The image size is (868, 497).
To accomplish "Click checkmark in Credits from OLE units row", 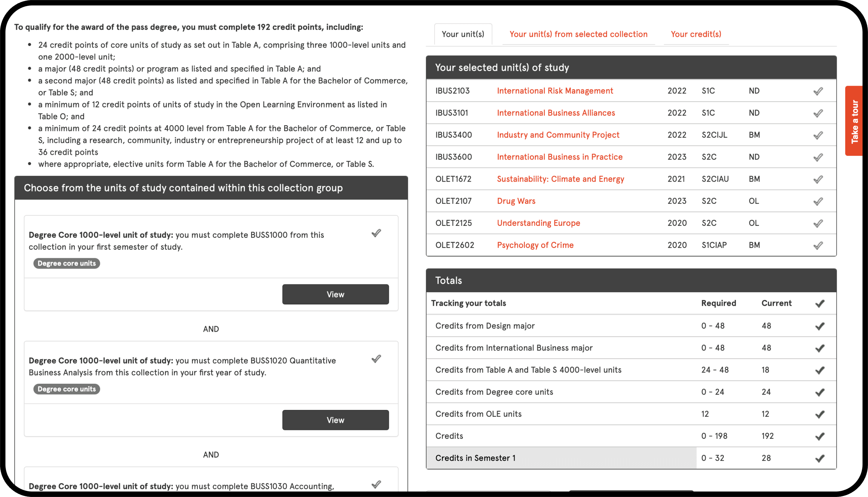I will click(x=820, y=414).
